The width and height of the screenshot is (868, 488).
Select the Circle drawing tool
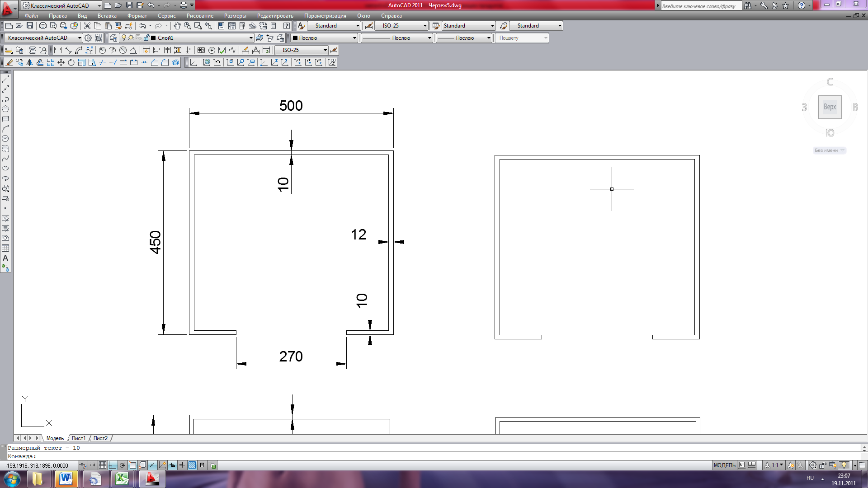[x=5, y=139]
